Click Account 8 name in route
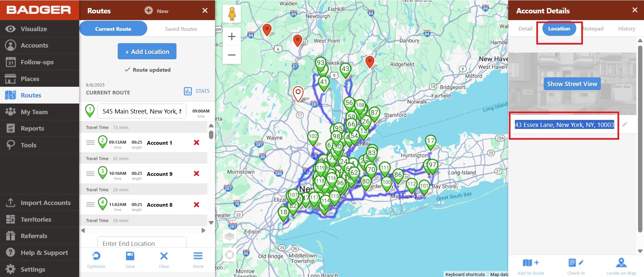This screenshot has height=277, width=644. [160, 205]
